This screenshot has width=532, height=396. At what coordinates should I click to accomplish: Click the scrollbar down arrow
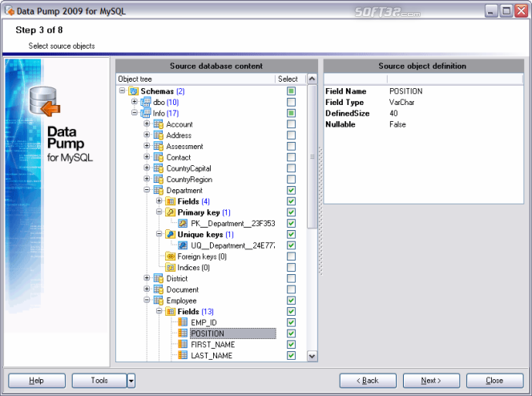pos(312,356)
